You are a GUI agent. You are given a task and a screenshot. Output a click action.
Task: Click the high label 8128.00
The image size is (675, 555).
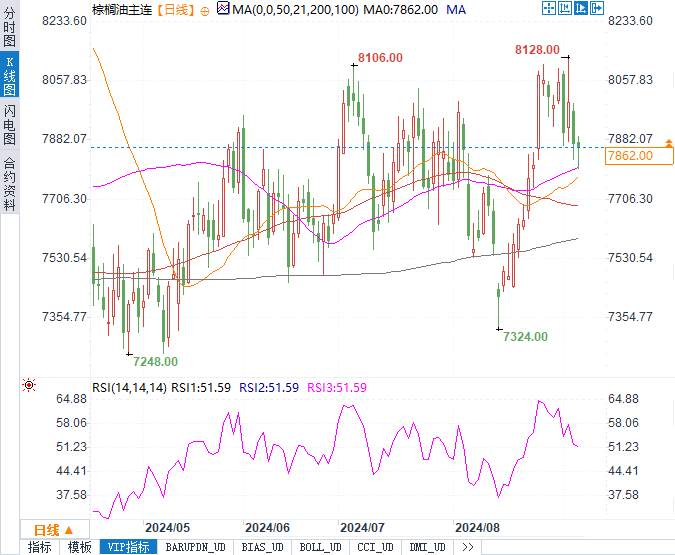tap(537, 50)
